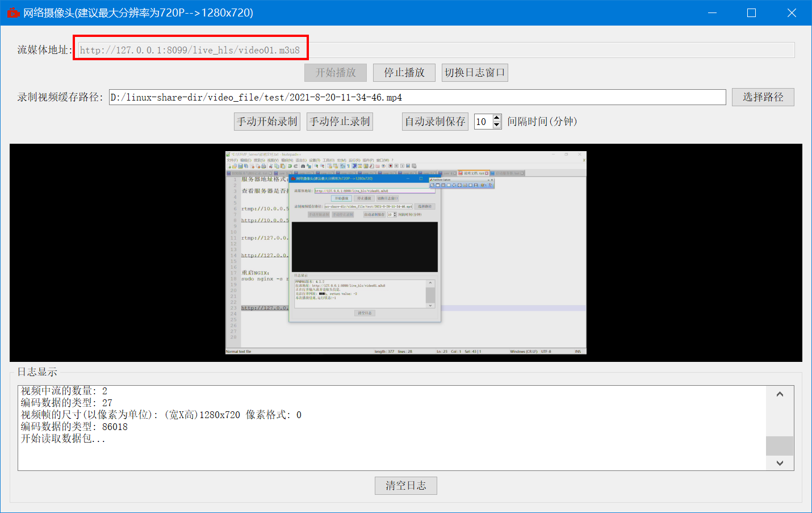Click the 停止播放 button
Image resolution: width=812 pixels, height=513 pixels.
tap(404, 72)
